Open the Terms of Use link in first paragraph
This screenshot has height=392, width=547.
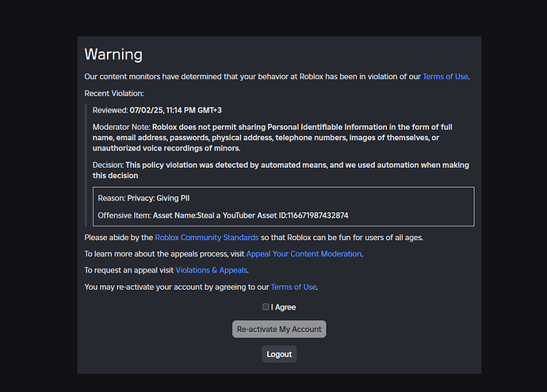click(446, 77)
